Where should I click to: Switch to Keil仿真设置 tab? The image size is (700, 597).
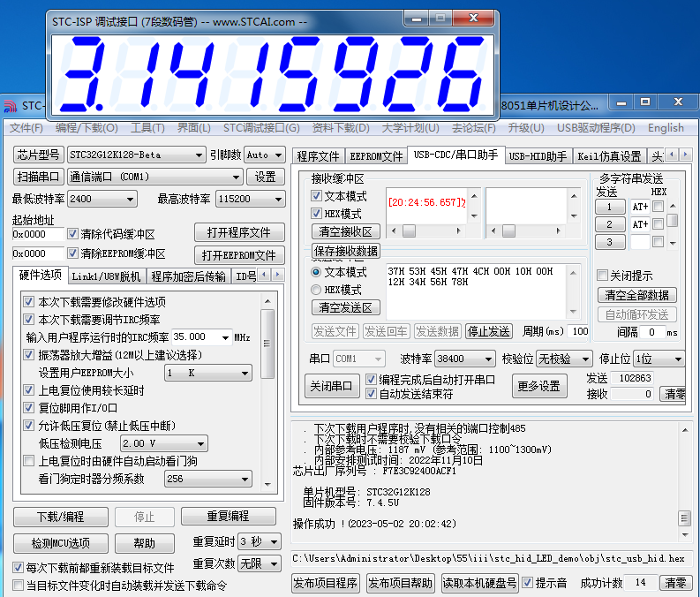pos(609,156)
